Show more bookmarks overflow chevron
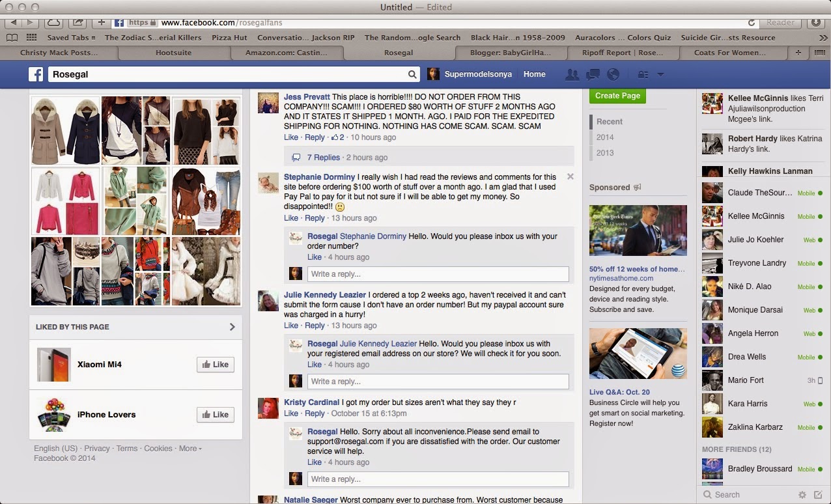The height and width of the screenshot is (504, 831). click(x=823, y=38)
